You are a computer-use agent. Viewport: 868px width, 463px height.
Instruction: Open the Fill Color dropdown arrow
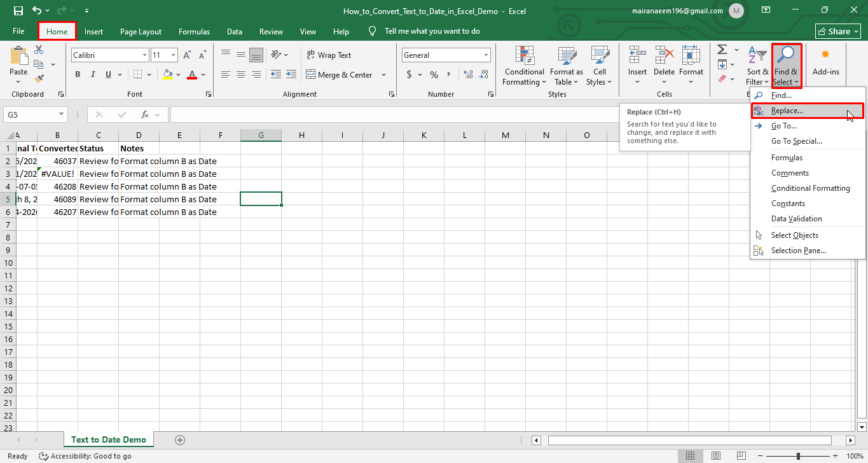179,74
